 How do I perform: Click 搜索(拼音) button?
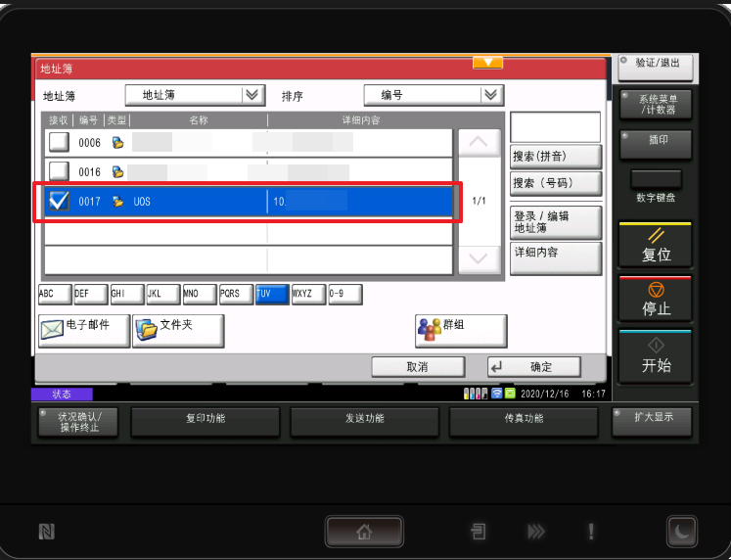(x=555, y=157)
